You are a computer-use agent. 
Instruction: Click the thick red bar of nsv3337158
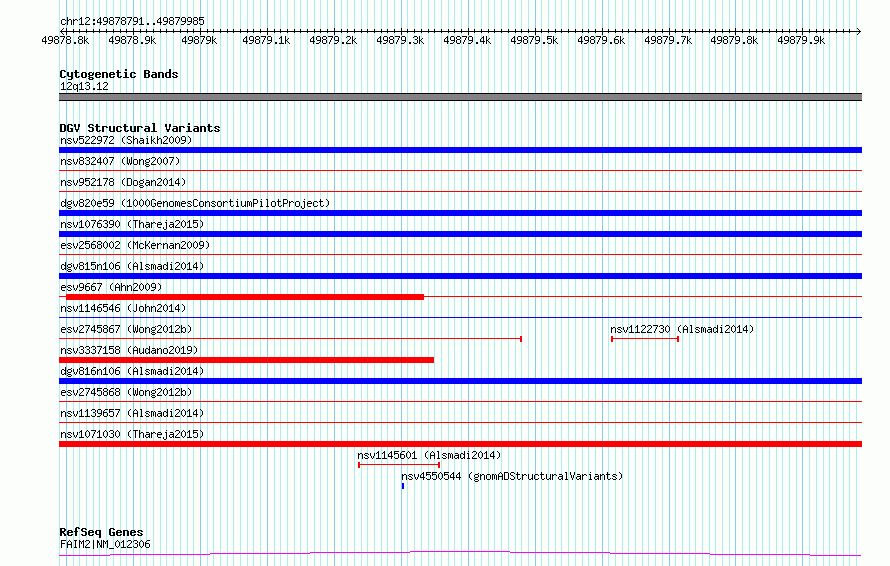coord(246,360)
